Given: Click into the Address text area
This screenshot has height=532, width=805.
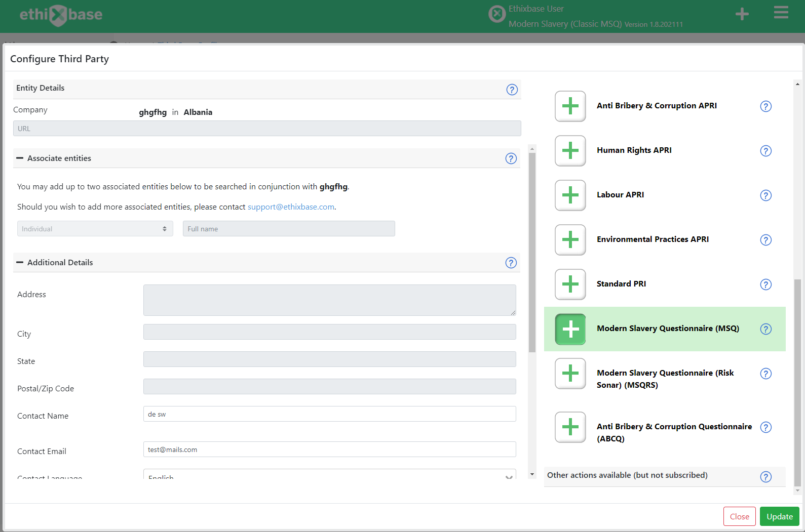Looking at the screenshot, I should coord(330,300).
